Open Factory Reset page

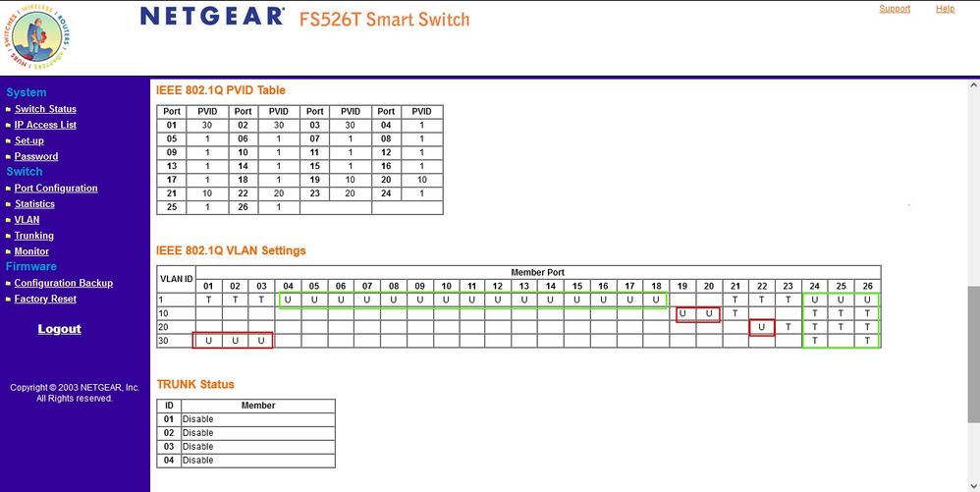tap(45, 299)
